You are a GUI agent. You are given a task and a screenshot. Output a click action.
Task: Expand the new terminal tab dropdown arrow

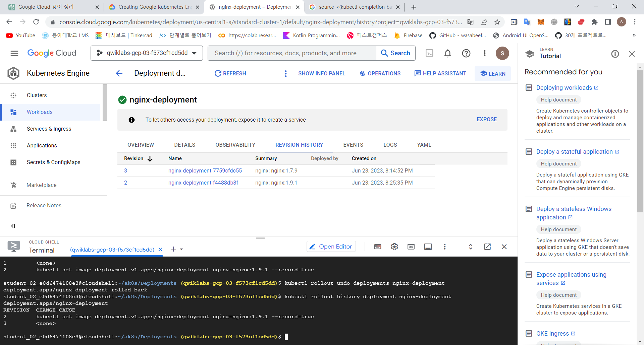[x=181, y=249]
